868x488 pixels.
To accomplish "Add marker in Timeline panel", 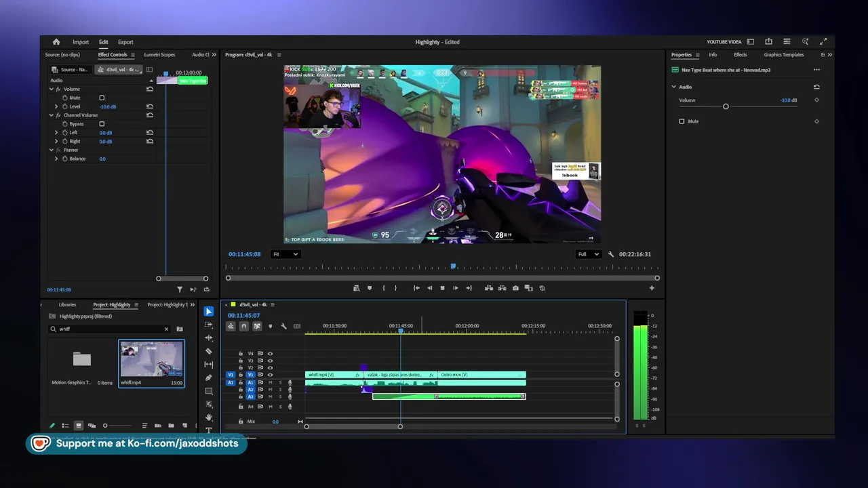I will [x=270, y=326].
